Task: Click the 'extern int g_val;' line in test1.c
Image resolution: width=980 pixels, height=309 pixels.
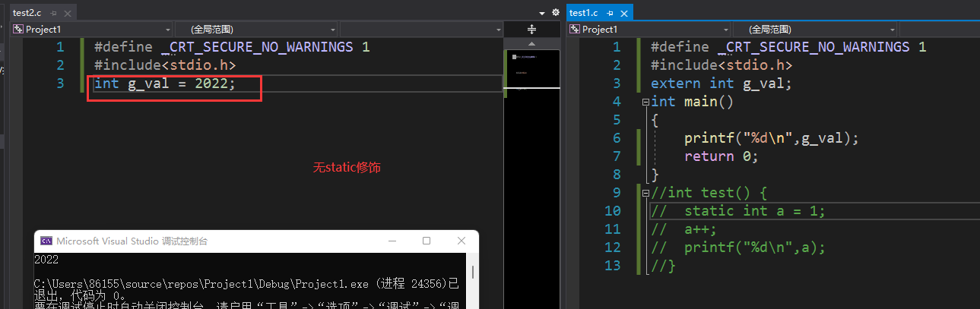Action: coord(722,84)
